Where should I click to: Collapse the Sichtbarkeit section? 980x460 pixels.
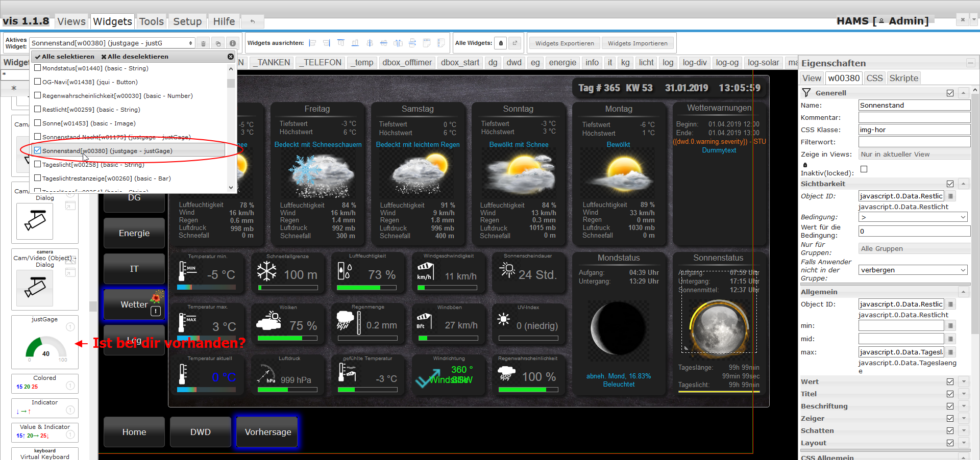(963, 184)
